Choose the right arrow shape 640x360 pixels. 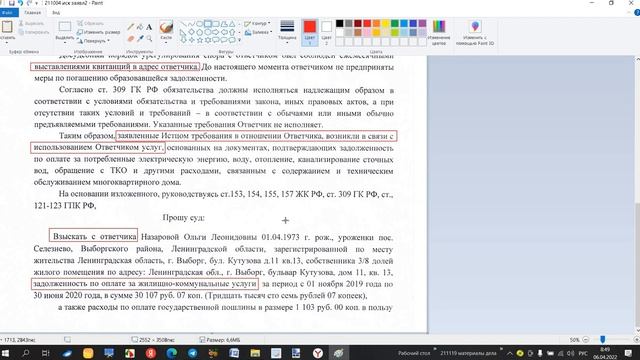tap(216, 32)
